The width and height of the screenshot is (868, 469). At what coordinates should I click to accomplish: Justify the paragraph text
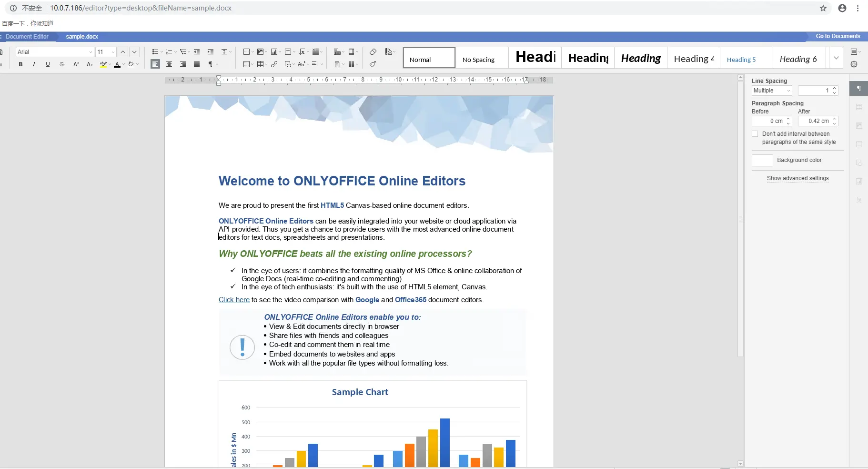(x=197, y=64)
